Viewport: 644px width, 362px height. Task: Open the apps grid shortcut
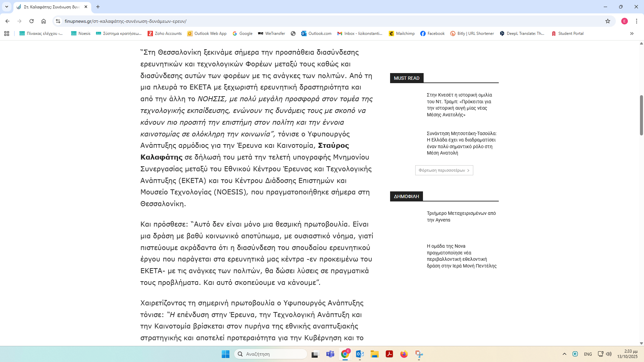[7, 34]
